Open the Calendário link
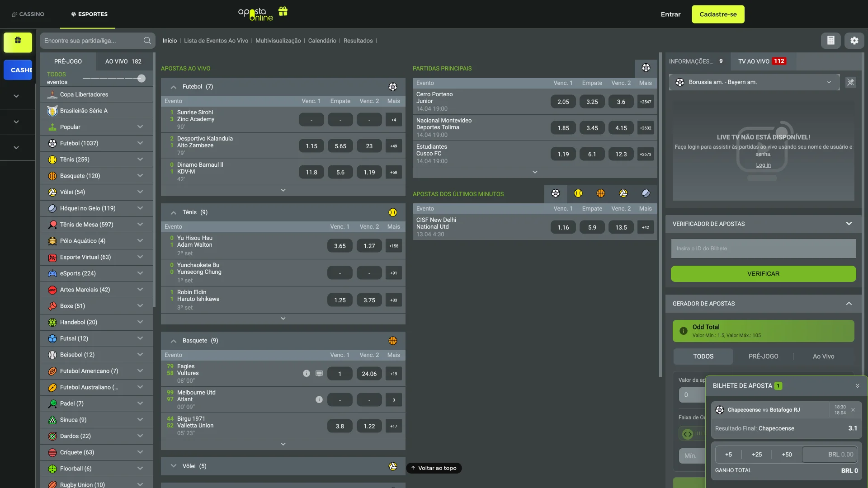The image size is (868, 488). pyautogui.click(x=322, y=41)
